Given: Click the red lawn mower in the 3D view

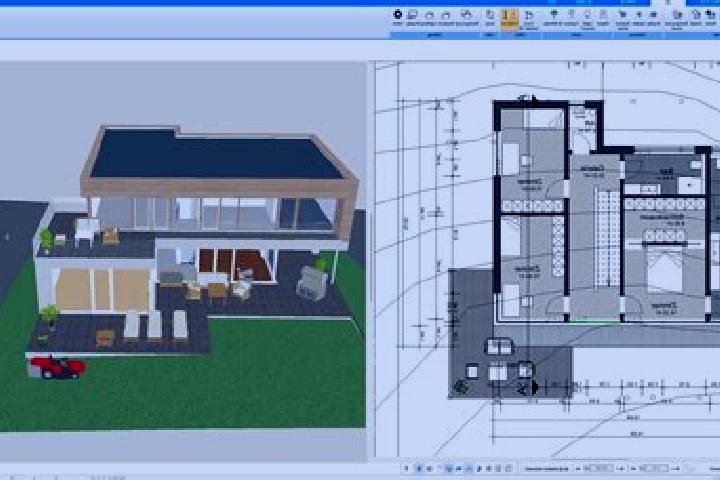Looking at the screenshot, I should point(57,367).
